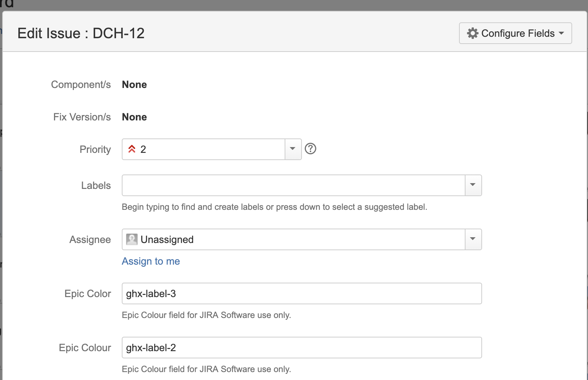
Task: Click the Edit Issue : DCH-12 title
Action: tap(81, 33)
